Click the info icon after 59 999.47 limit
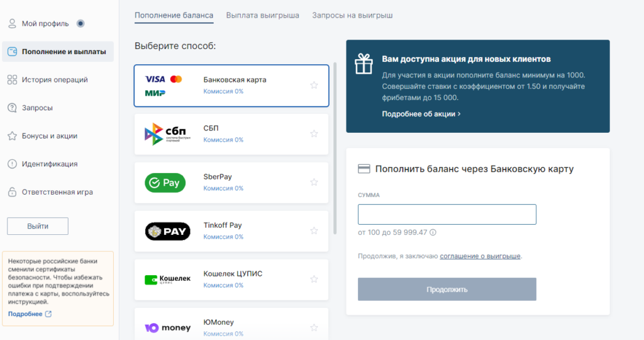The width and height of the screenshot is (644, 340). point(433,232)
